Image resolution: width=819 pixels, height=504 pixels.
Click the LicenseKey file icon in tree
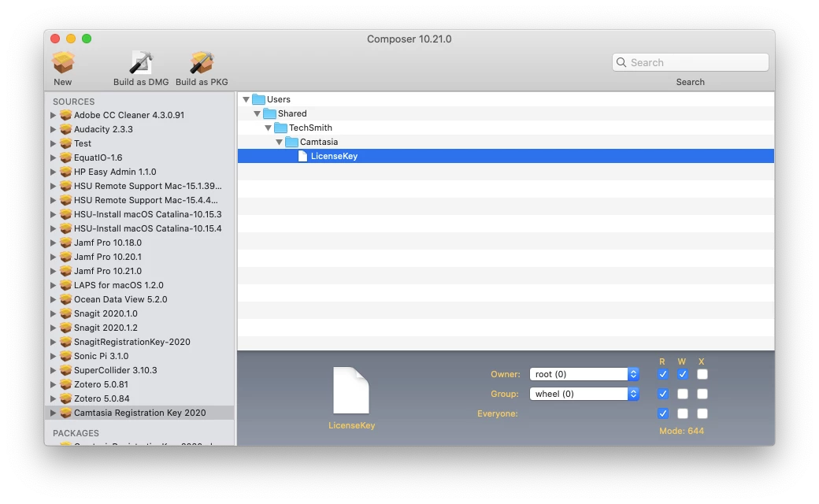(x=302, y=156)
